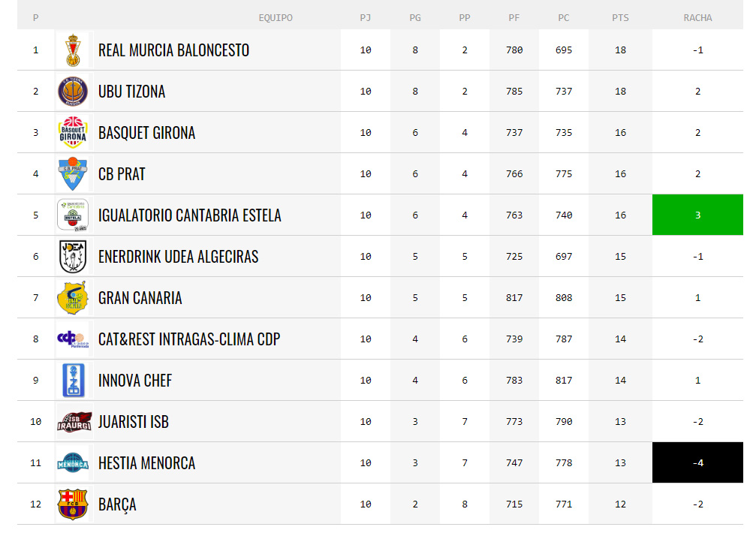
Task: Click the CDP Ponferrada team logo
Action: pyautogui.click(x=73, y=339)
